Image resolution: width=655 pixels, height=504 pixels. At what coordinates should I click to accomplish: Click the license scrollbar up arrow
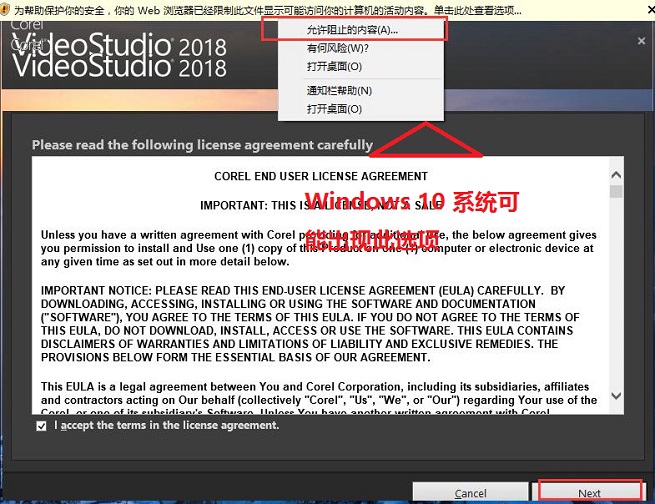[x=616, y=175]
